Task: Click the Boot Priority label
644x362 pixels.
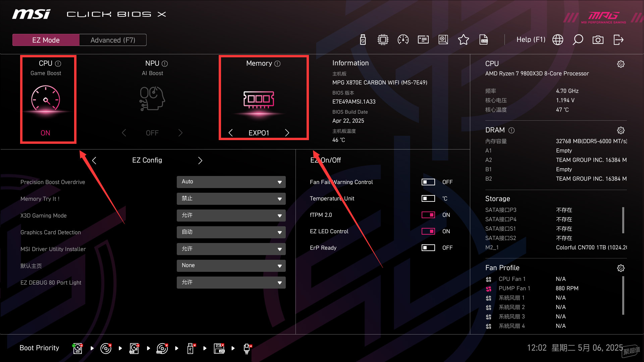Action: (x=39, y=348)
